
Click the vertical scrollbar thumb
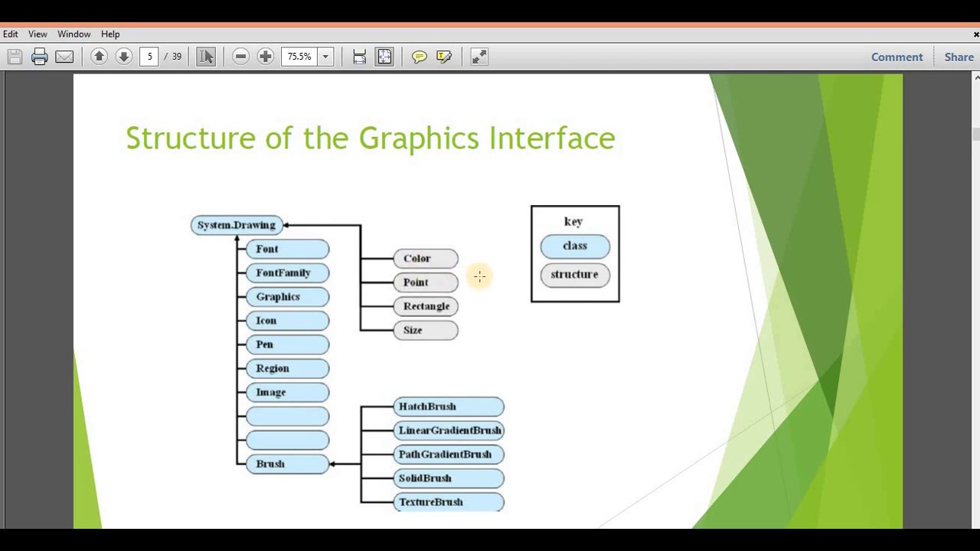click(x=976, y=134)
